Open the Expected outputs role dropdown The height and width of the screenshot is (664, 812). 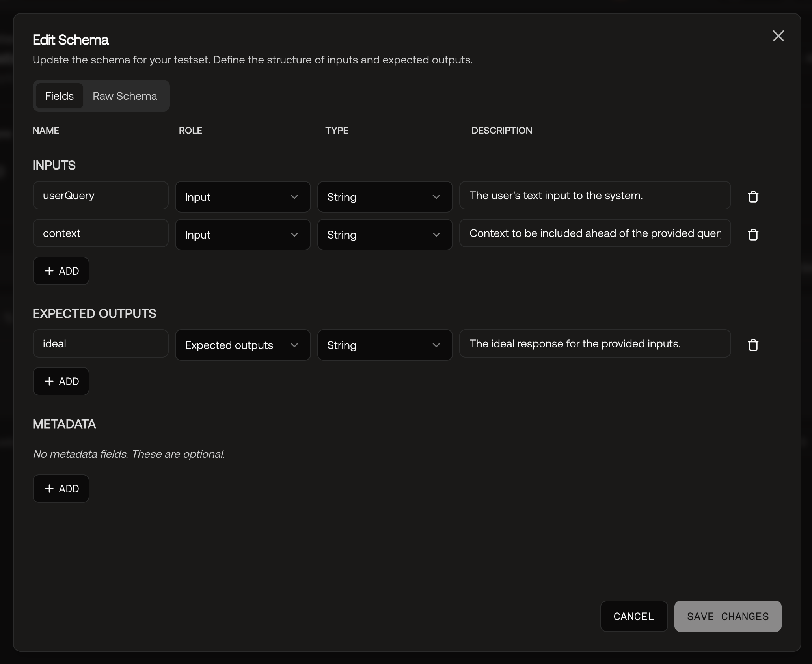[x=243, y=345]
